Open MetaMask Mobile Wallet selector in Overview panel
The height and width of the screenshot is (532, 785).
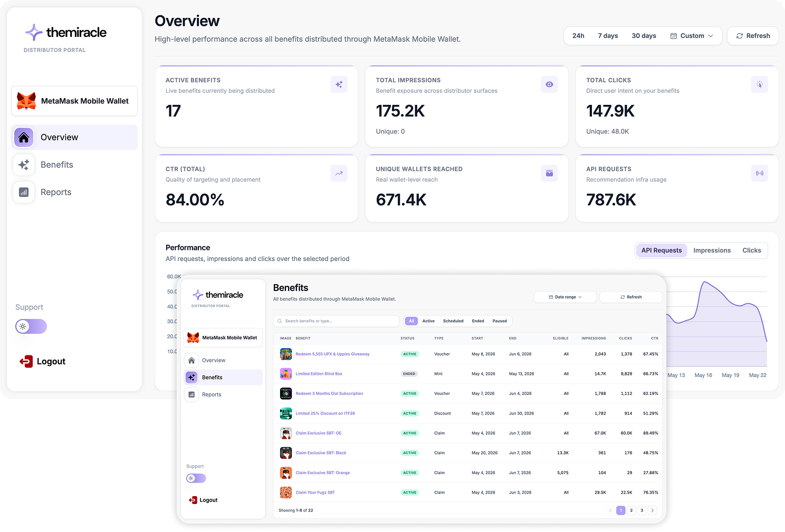74,101
